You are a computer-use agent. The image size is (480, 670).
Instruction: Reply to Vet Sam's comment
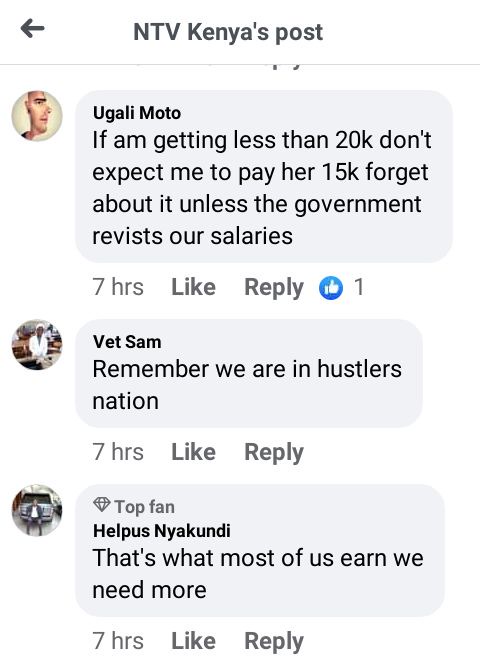pyautogui.click(x=274, y=453)
